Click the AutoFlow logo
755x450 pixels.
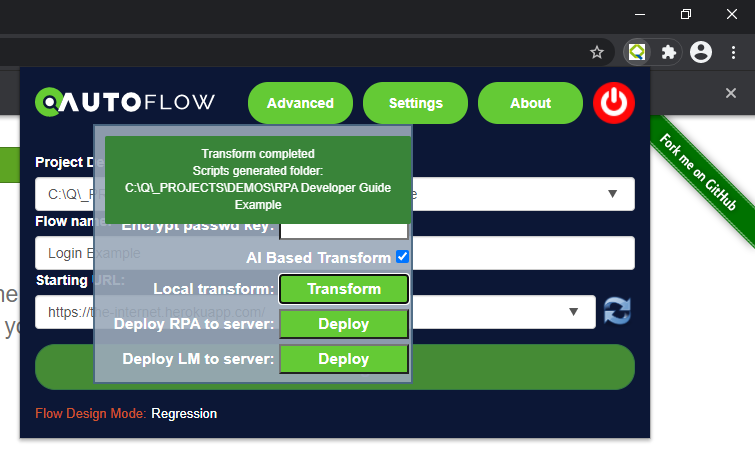(x=125, y=102)
